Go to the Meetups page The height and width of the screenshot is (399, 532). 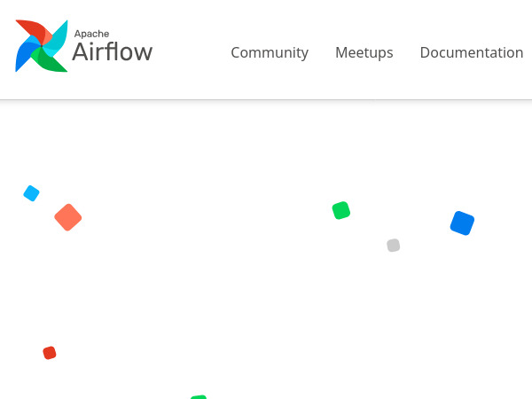364,52
